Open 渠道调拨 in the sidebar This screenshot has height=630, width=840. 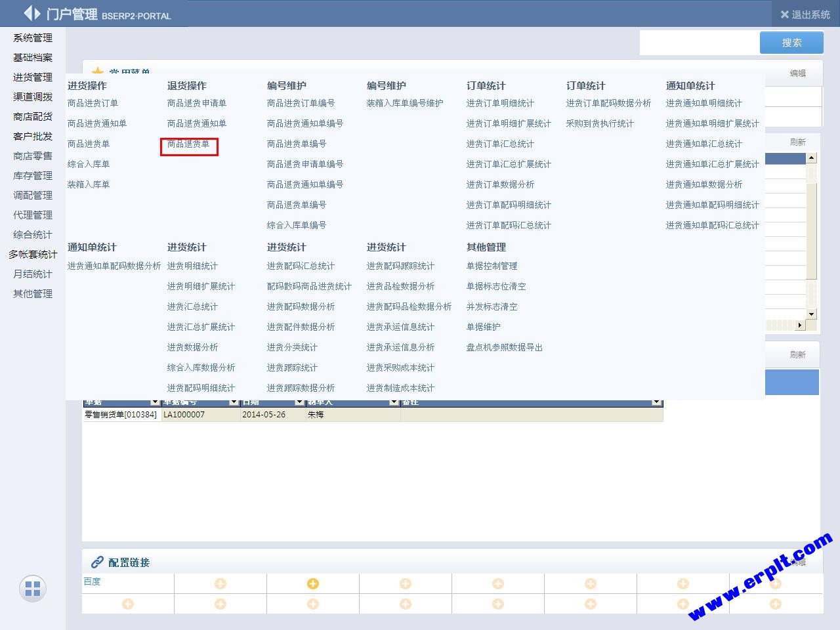click(x=33, y=97)
